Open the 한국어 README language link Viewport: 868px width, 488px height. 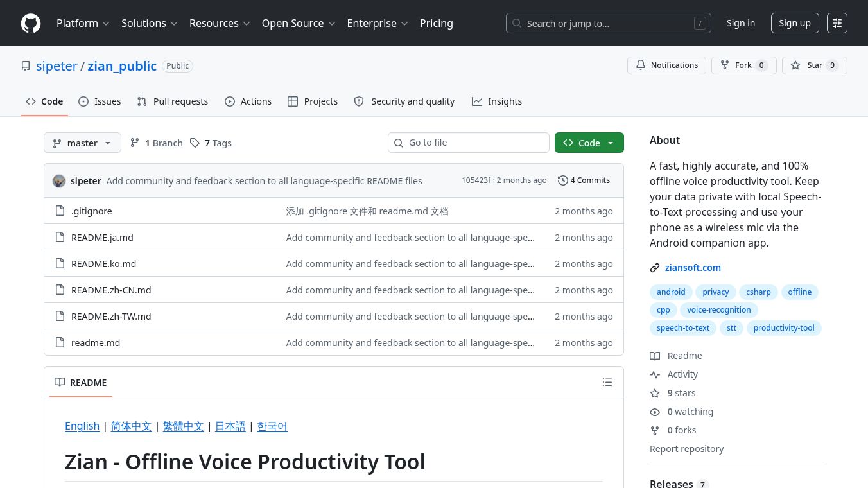click(272, 426)
